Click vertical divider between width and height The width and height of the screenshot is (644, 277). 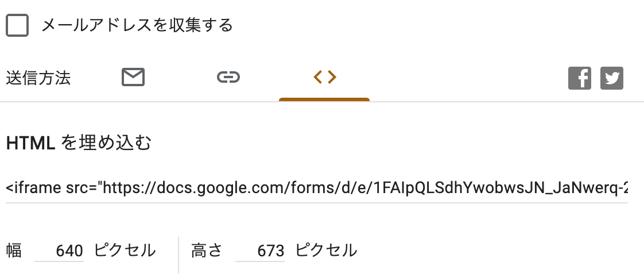click(179, 255)
